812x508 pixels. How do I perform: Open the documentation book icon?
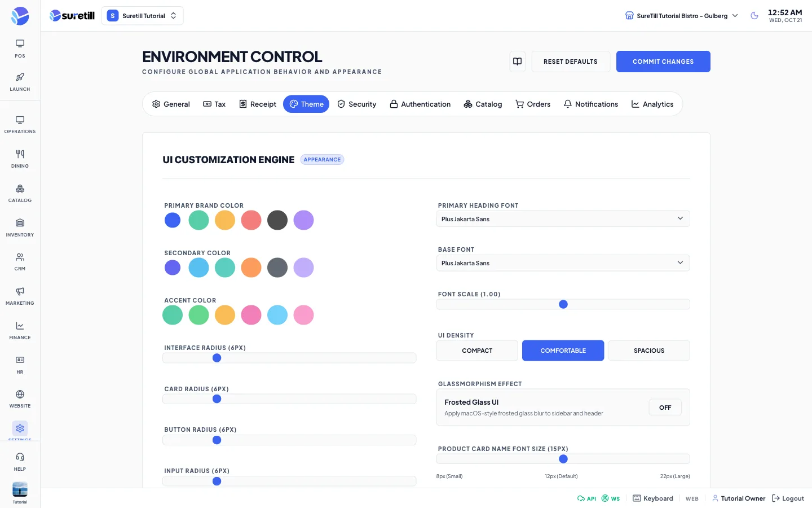[517, 62]
